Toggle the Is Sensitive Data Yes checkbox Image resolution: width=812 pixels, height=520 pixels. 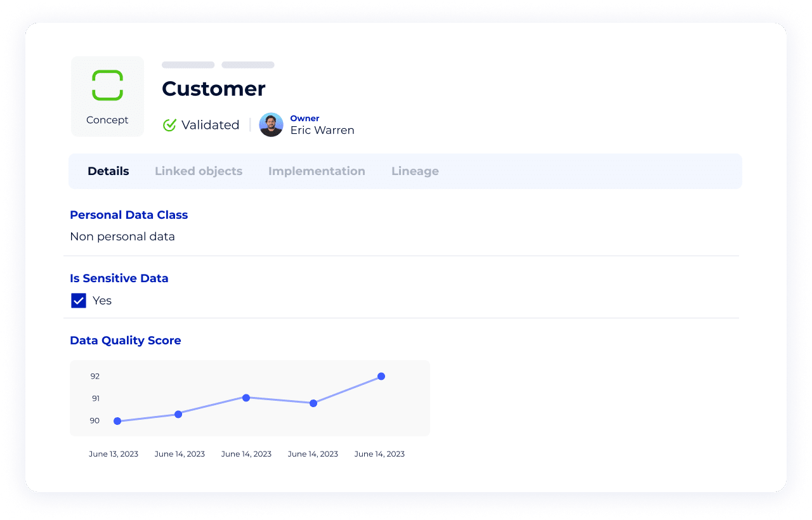pos(79,301)
